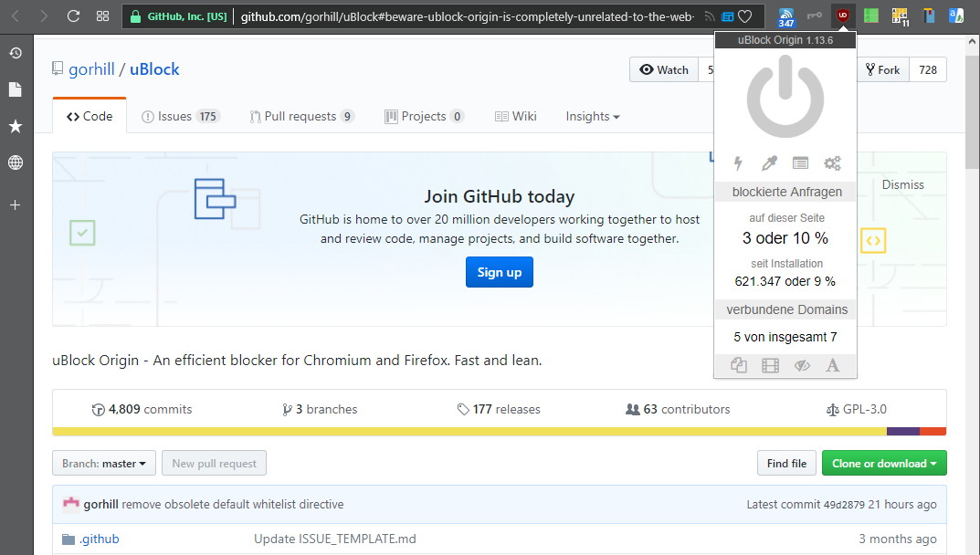Open the uBlock repository link
This screenshot has width=980, height=555.
click(x=154, y=69)
